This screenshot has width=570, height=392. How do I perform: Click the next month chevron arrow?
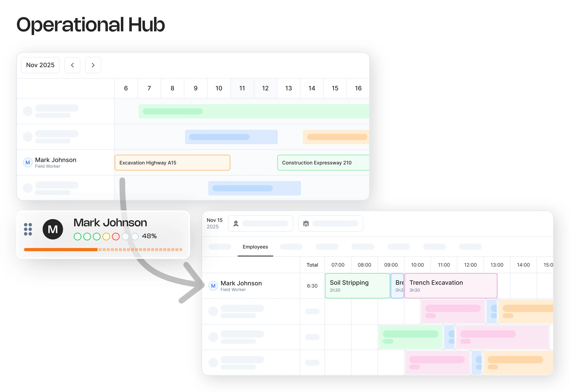pyautogui.click(x=93, y=65)
